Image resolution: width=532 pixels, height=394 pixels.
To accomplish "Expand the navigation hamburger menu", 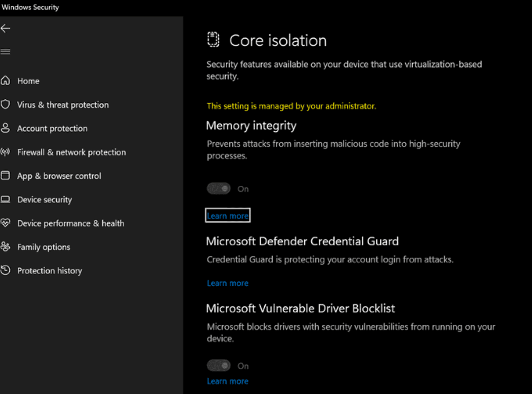I will pyautogui.click(x=6, y=51).
